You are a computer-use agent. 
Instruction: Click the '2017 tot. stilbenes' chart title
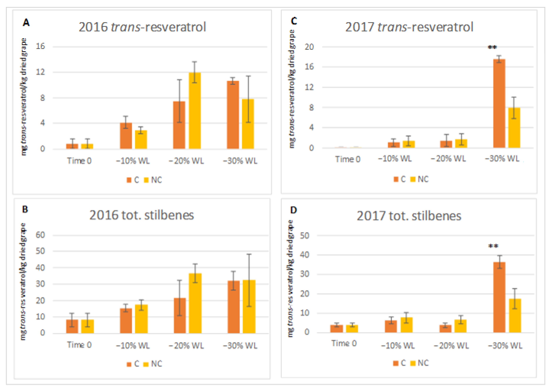409,216
